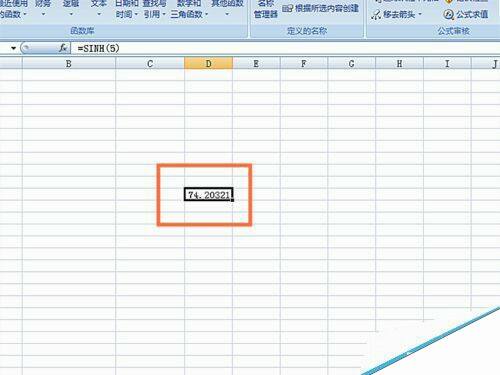Open the 查找与引用 functions dropdown

(154, 9)
